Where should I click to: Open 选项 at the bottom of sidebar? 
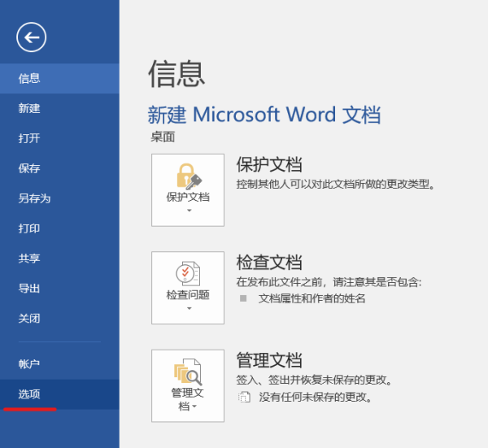30,394
